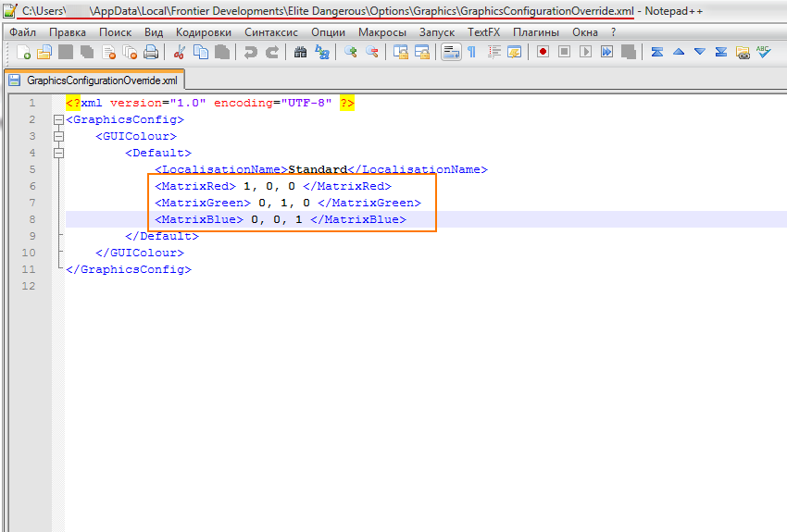Click the greyed Save All icon
The image size is (787, 532).
click(x=87, y=52)
